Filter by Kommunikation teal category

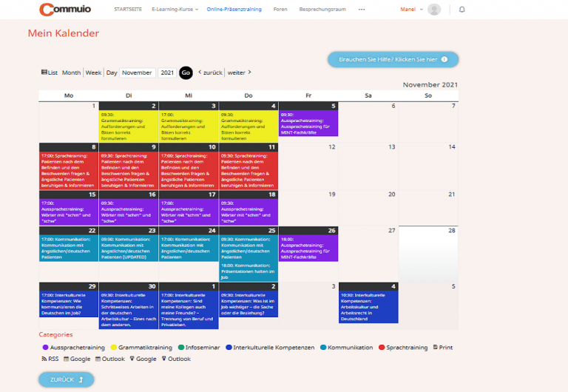[346, 348]
